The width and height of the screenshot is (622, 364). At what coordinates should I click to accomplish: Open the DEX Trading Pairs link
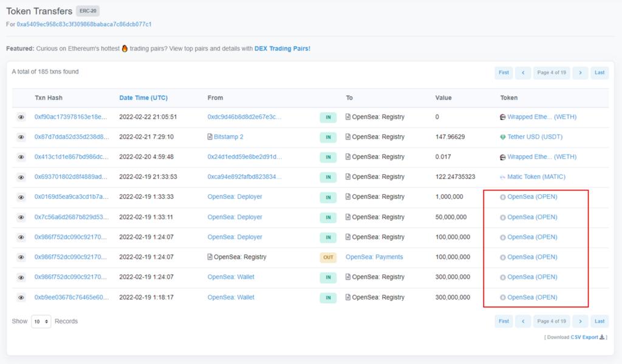pos(282,49)
